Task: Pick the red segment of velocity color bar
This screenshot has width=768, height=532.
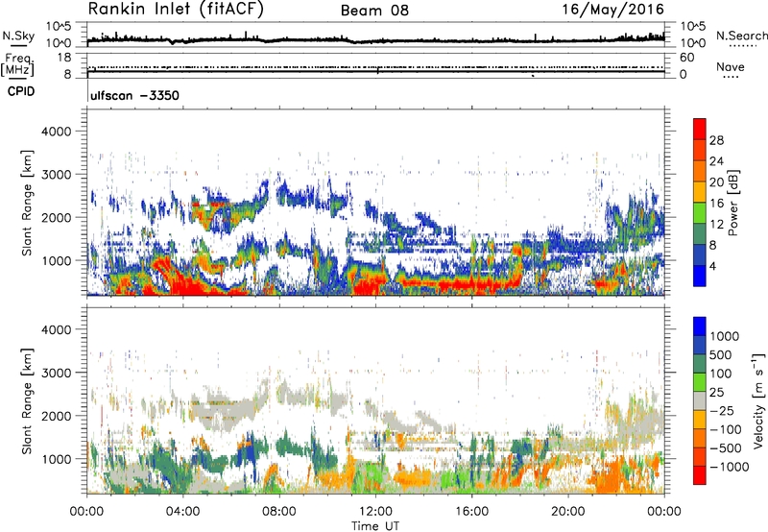Action: coord(700,475)
